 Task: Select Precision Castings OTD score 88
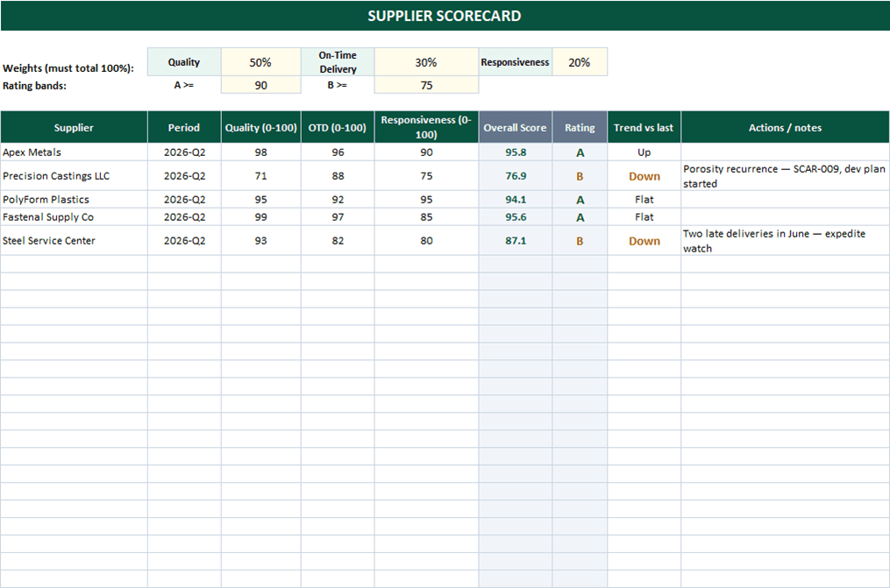(x=338, y=176)
